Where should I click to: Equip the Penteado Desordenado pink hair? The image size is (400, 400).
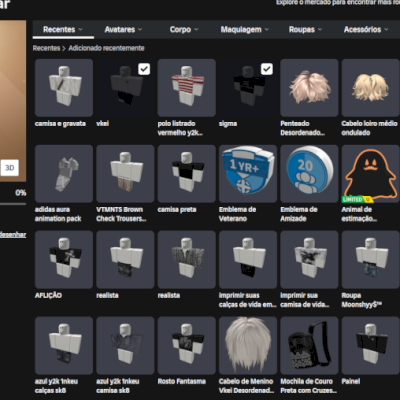click(x=309, y=88)
